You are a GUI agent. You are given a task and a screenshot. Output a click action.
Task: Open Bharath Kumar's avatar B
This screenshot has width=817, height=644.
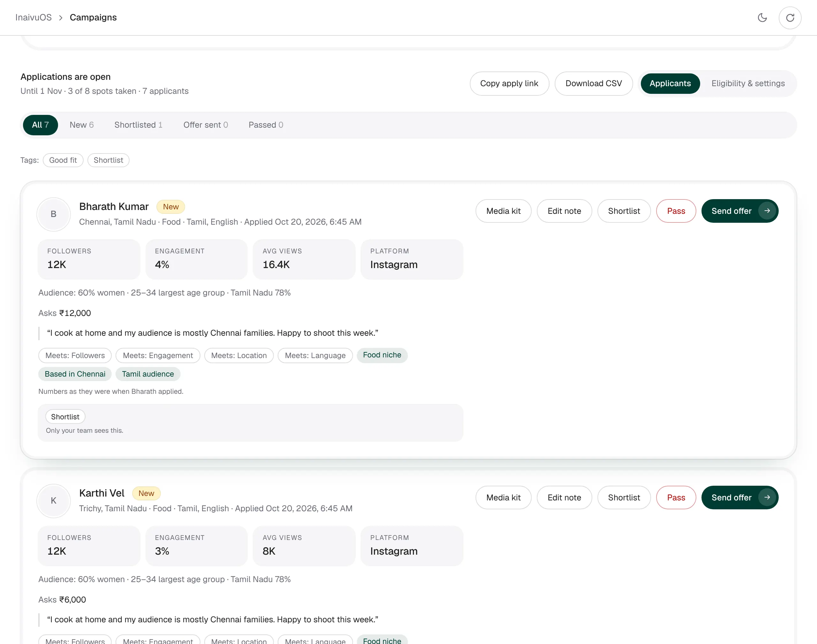point(54,214)
